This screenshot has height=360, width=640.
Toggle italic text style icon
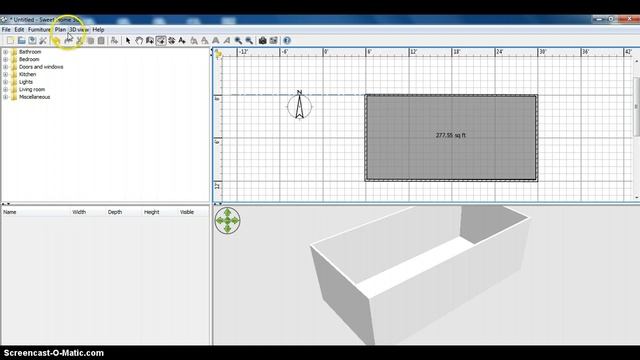click(227, 40)
